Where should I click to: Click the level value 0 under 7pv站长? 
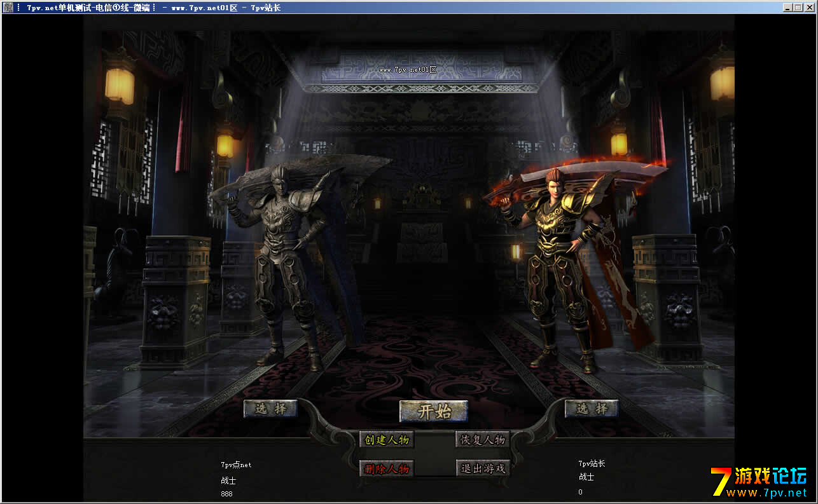coord(580,492)
